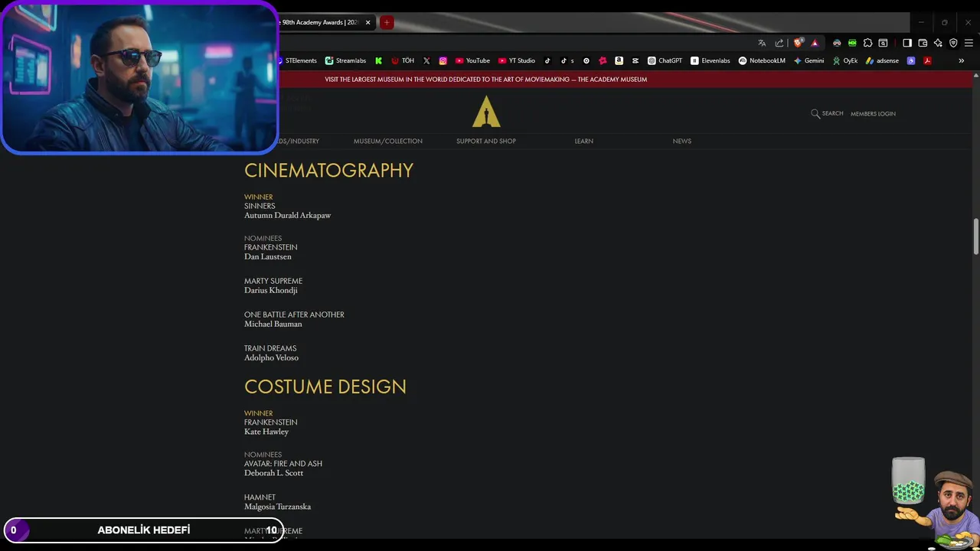Open Support and Shop nav menu

486,141
